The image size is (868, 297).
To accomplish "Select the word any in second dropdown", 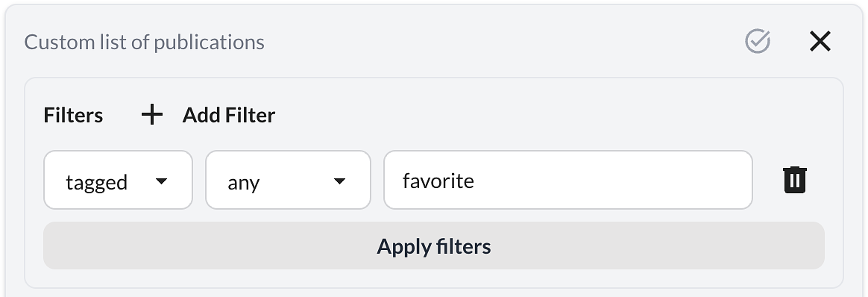I will click(x=244, y=184).
